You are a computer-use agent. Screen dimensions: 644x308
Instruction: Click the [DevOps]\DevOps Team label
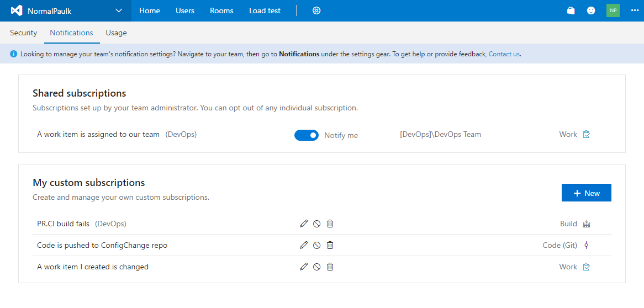click(440, 134)
